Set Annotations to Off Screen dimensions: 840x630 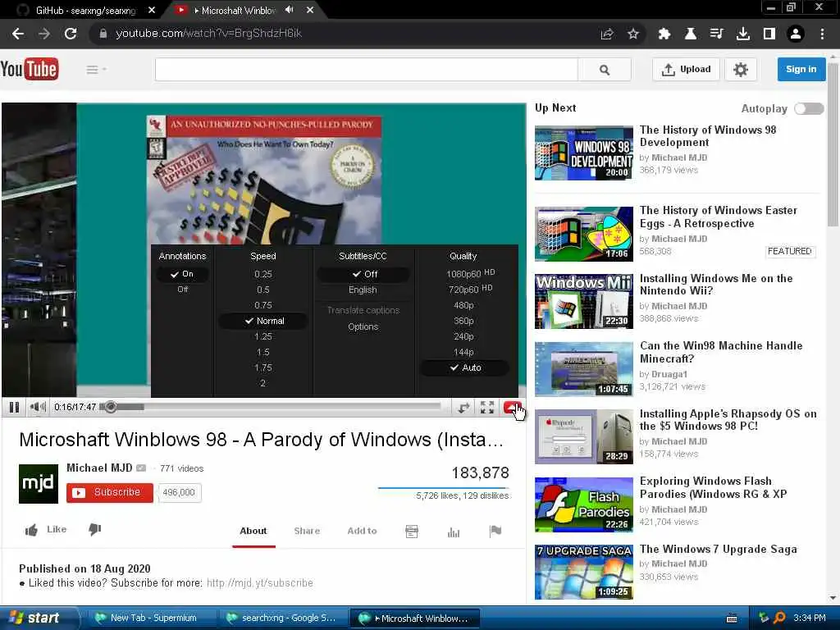coord(182,290)
